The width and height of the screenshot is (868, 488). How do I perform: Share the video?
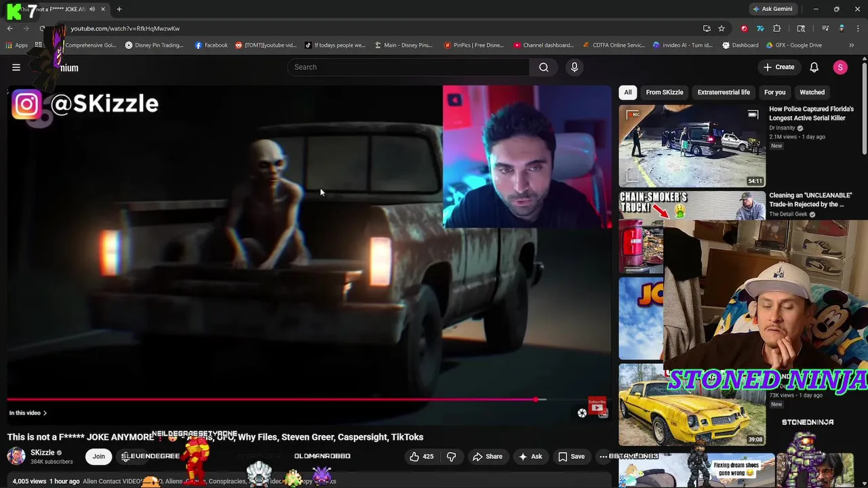pos(488,457)
